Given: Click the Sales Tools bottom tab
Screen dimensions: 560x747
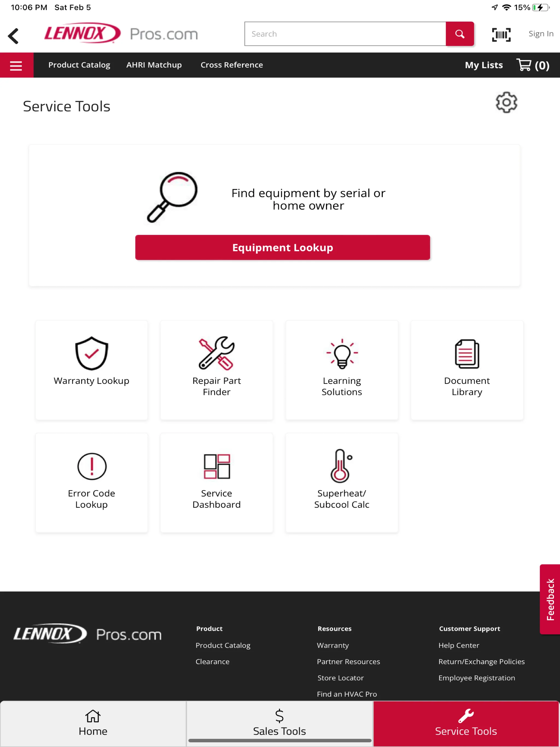Looking at the screenshot, I should coord(279,724).
